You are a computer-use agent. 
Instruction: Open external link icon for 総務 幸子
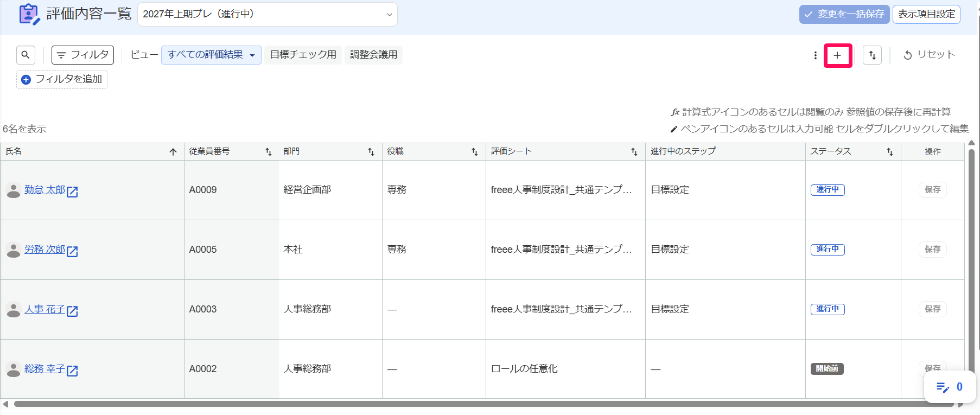tap(72, 371)
